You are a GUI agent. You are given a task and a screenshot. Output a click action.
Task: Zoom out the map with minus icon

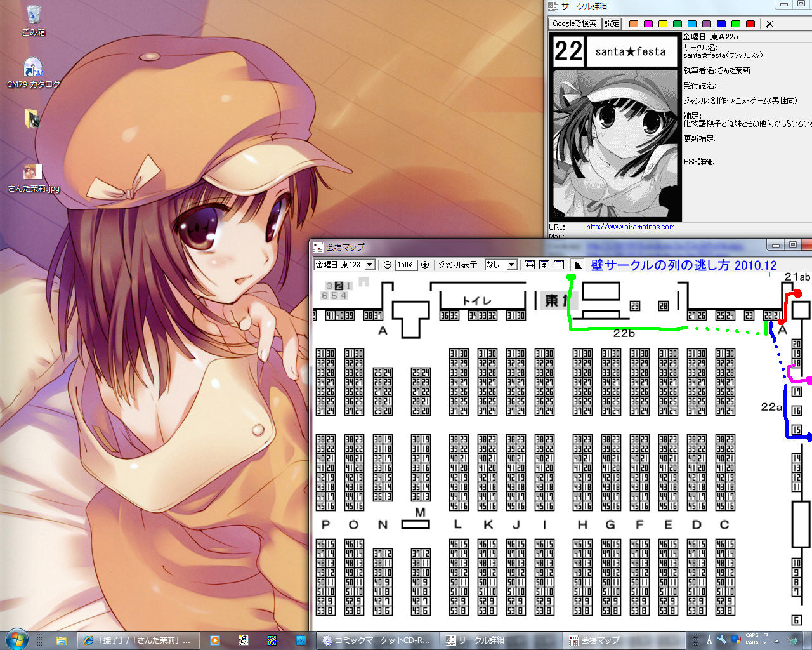(x=388, y=265)
